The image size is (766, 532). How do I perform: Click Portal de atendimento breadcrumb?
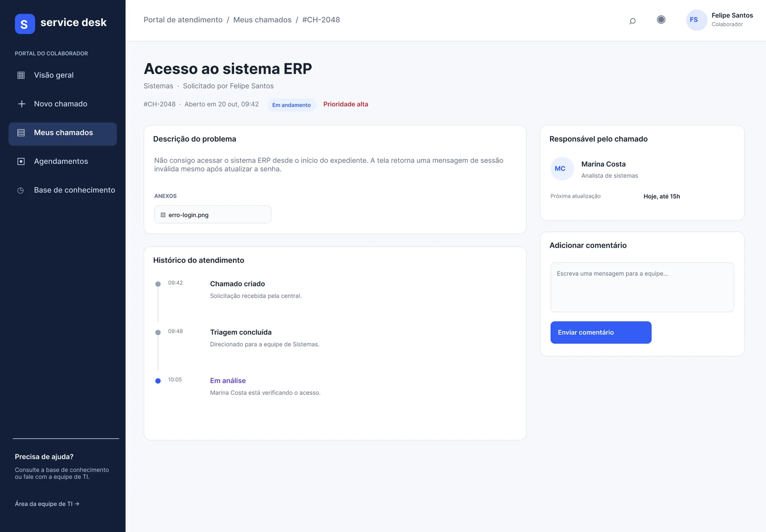(183, 20)
